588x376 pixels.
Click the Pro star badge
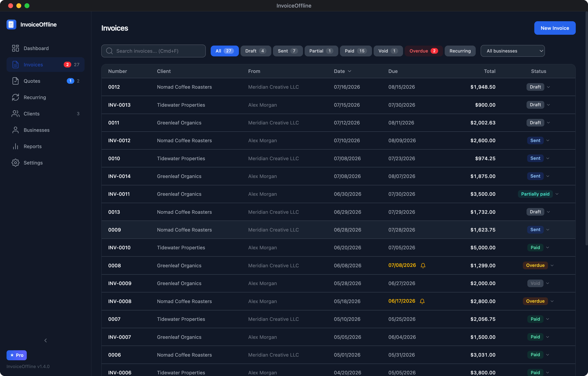(17, 355)
